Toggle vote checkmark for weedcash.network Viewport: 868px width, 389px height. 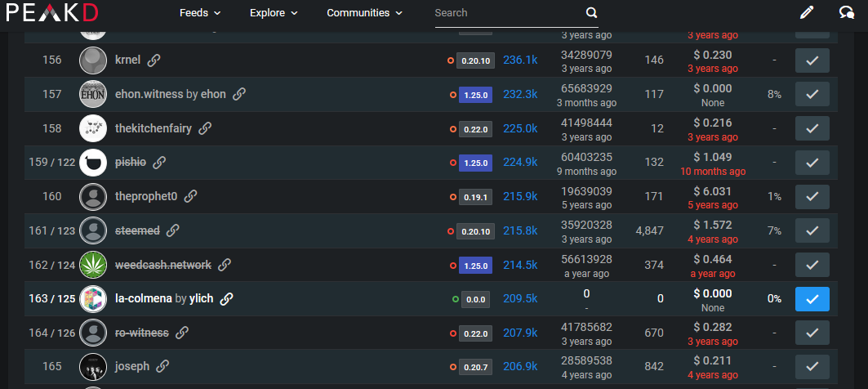click(x=812, y=265)
